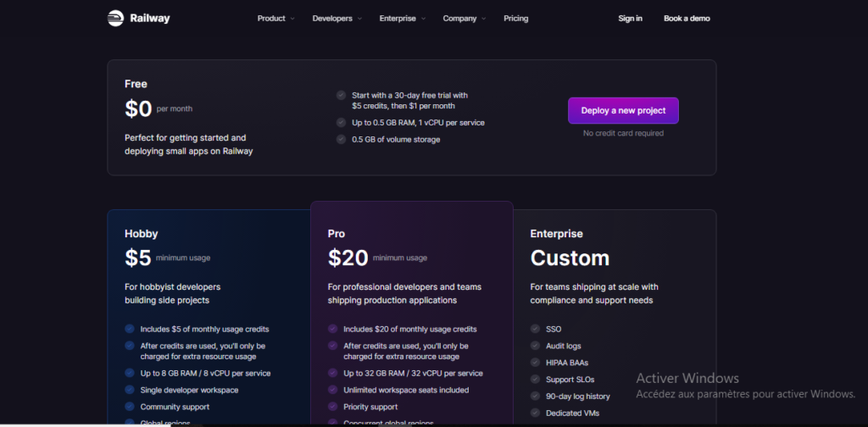
Task: Click check icon next to HIPAA BAAs
Action: coord(535,363)
